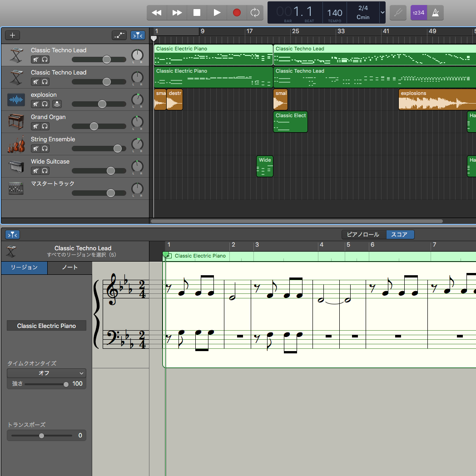Solo the Wide Suitcase track
Image resolution: width=476 pixels, height=476 pixels.
point(45,171)
